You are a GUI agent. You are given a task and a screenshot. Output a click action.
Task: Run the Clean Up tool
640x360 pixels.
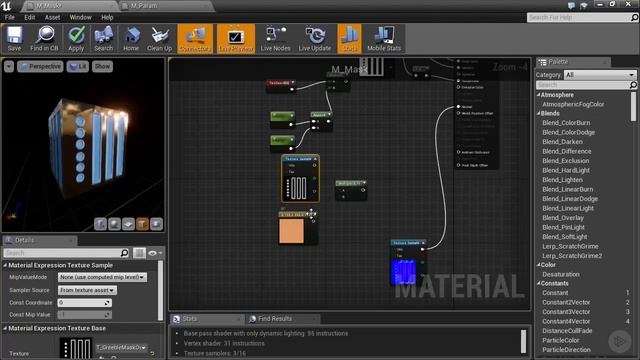pos(159,39)
